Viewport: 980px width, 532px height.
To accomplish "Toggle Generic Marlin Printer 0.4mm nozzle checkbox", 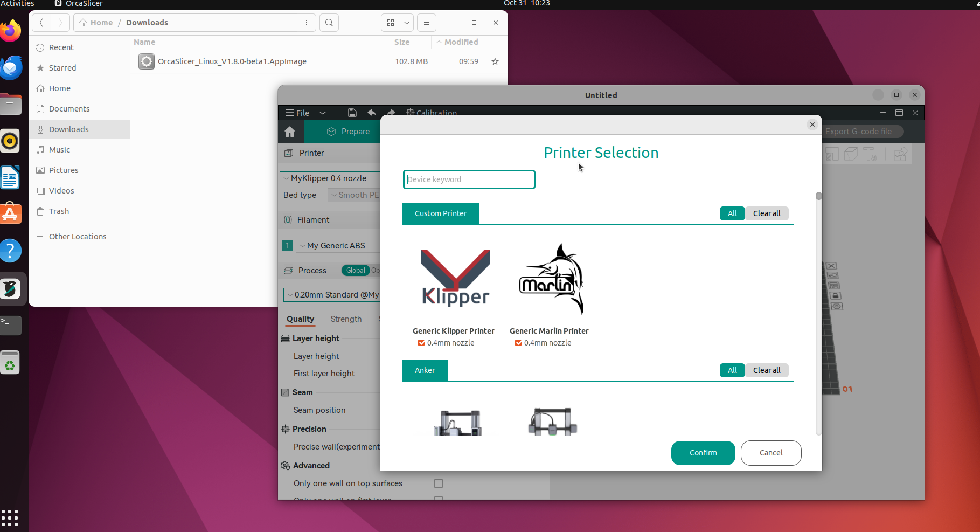I will click(518, 343).
